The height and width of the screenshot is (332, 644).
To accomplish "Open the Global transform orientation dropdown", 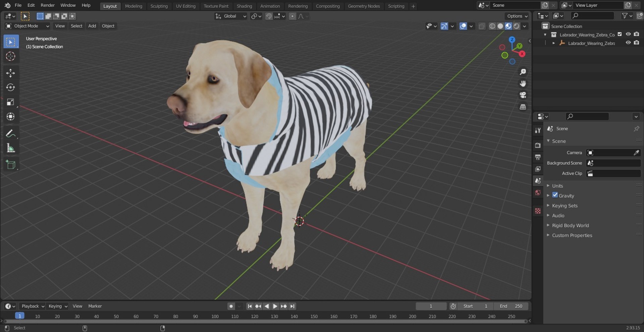I will (231, 16).
